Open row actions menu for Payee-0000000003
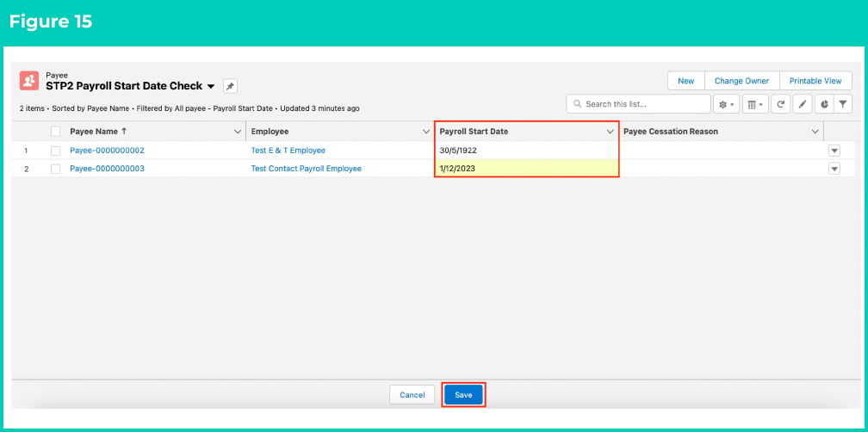868x432 pixels. pyautogui.click(x=834, y=169)
